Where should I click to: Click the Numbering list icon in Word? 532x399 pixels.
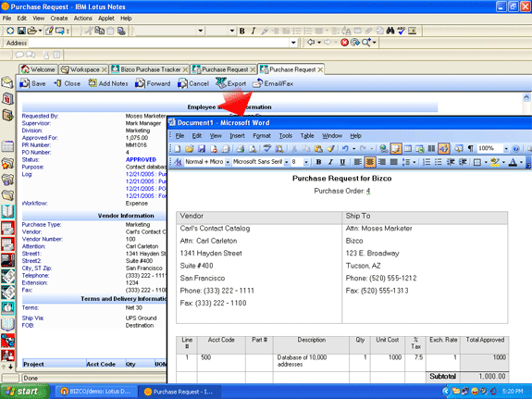[x=427, y=162]
